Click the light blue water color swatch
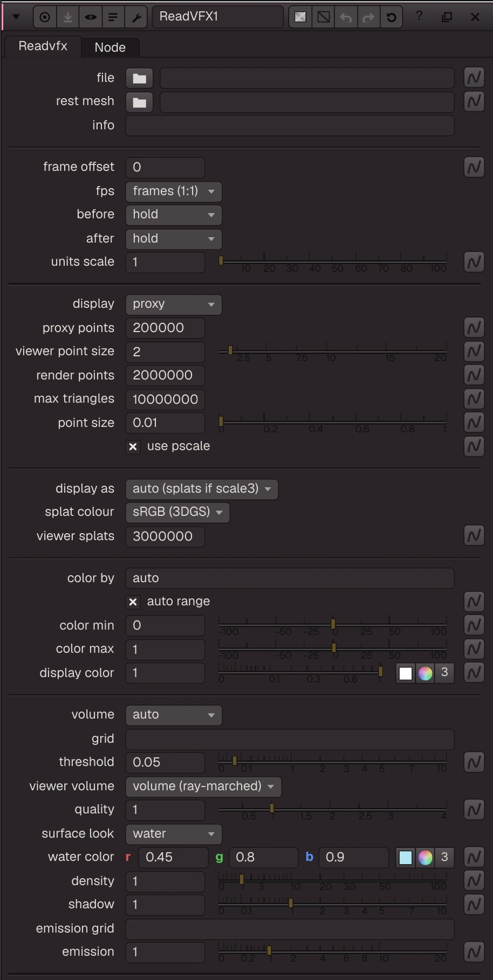 coord(406,858)
